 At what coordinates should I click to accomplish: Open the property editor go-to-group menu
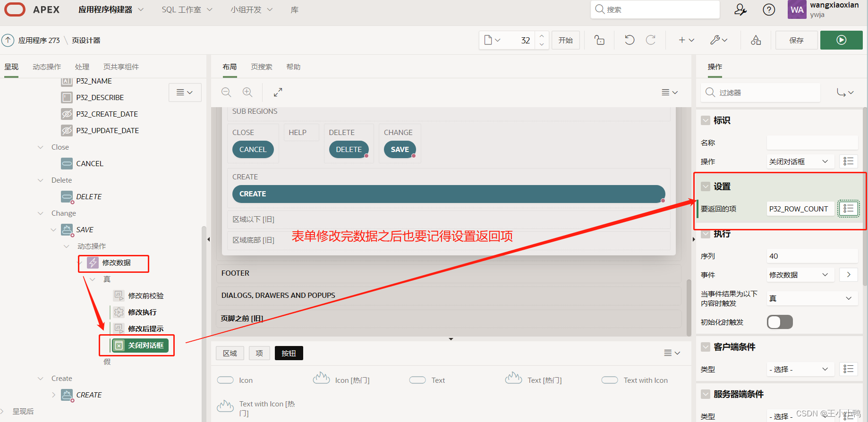click(845, 93)
